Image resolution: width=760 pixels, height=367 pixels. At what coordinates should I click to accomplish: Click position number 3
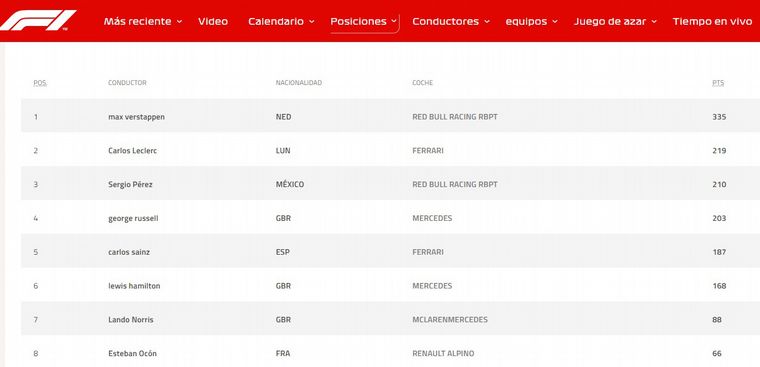pyautogui.click(x=35, y=185)
